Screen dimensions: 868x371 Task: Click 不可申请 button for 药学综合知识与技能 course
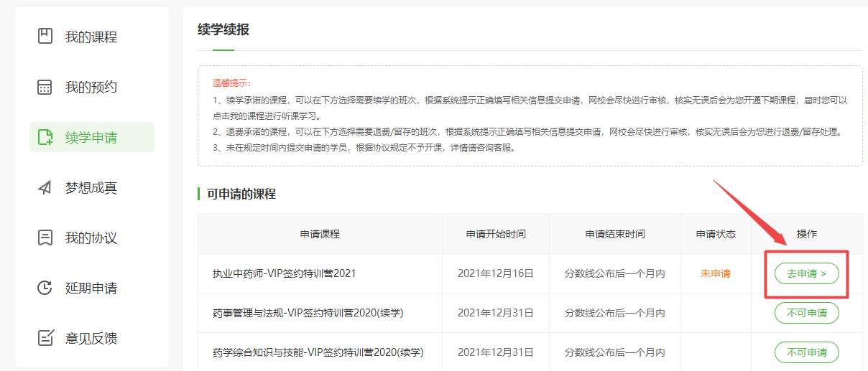click(x=806, y=352)
